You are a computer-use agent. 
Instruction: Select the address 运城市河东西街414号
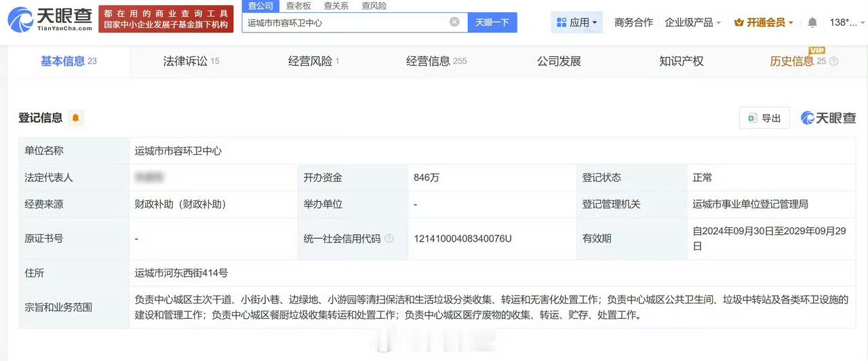coord(182,273)
